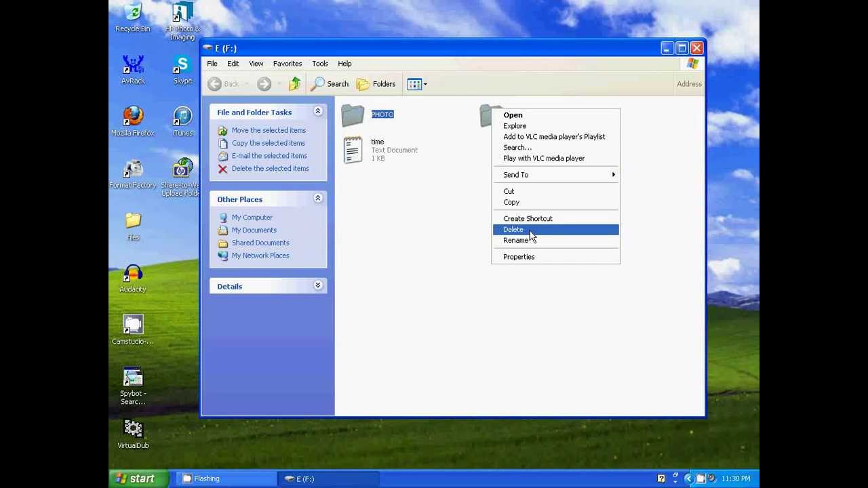Image resolution: width=868 pixels, height=488 pixels.
Task: Switch to Flashing taskbar window
Action: click(x=227, y=479)
